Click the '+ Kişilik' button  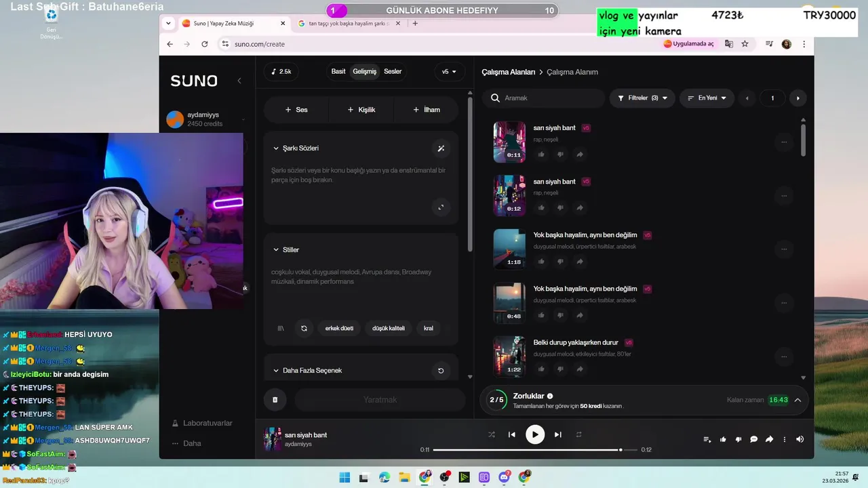361,110
